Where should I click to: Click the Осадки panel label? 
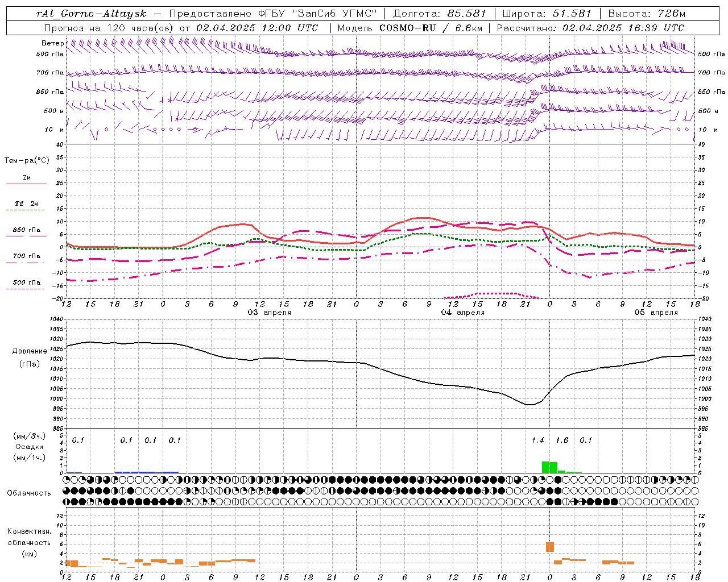click(x=29, y=447)
